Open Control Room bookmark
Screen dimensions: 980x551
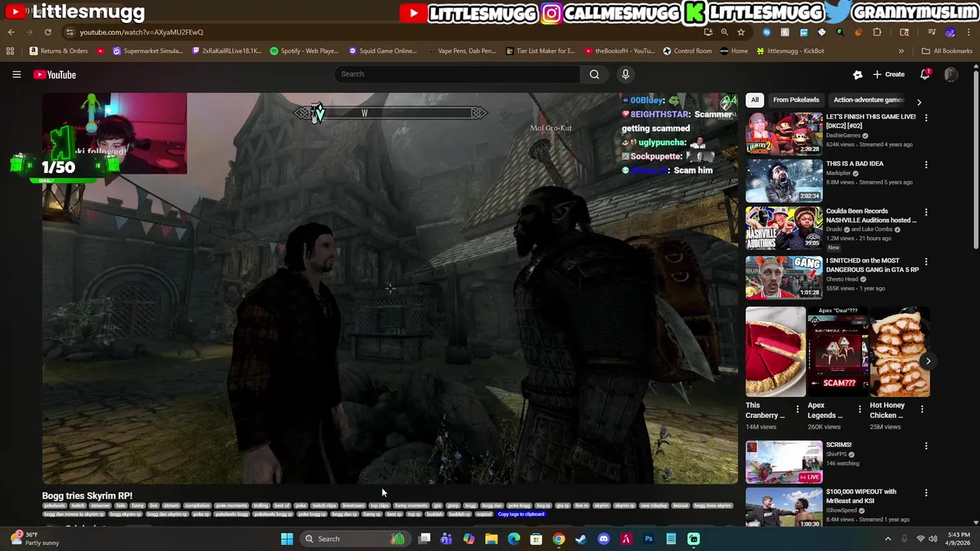point(688,51)
